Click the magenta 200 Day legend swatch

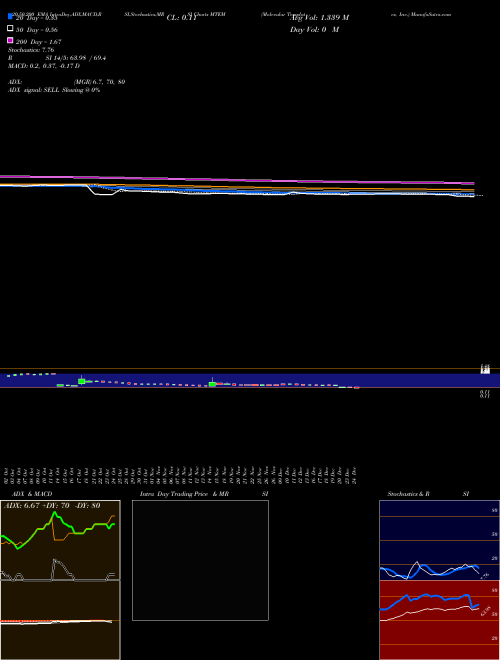10,40
